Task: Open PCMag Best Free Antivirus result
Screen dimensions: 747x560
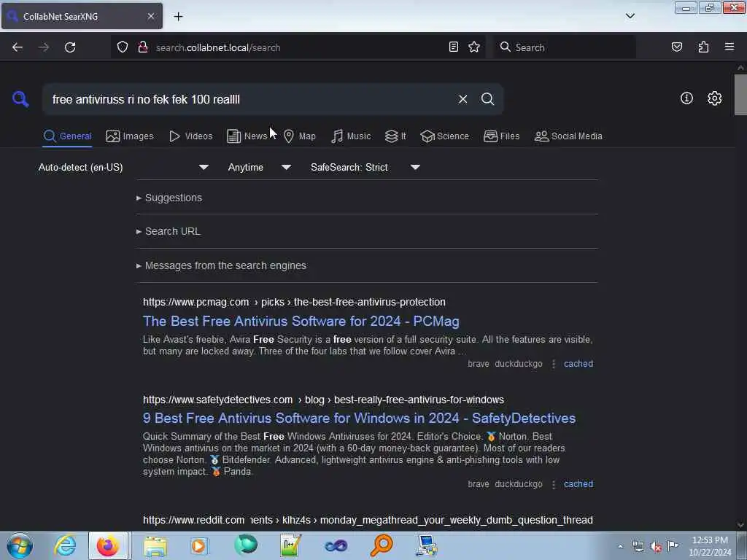Action: pyautogui.click(x=301, y=322)
